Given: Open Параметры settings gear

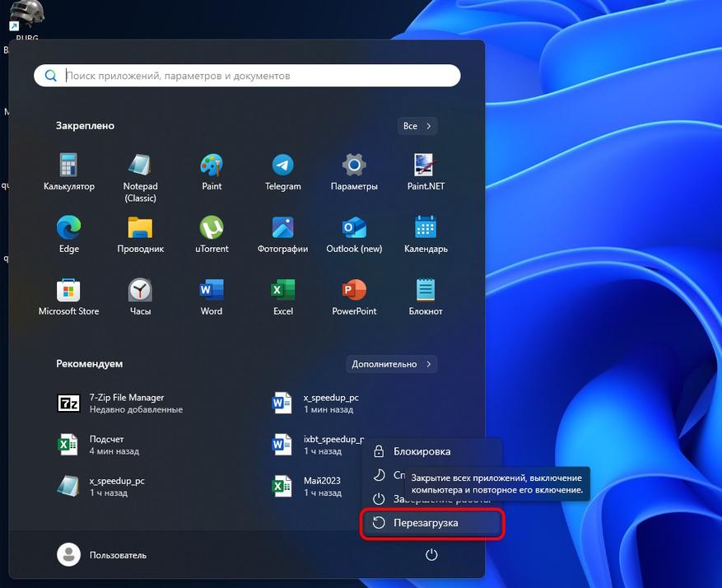Looking at the screenshot, I should [354, 173].
